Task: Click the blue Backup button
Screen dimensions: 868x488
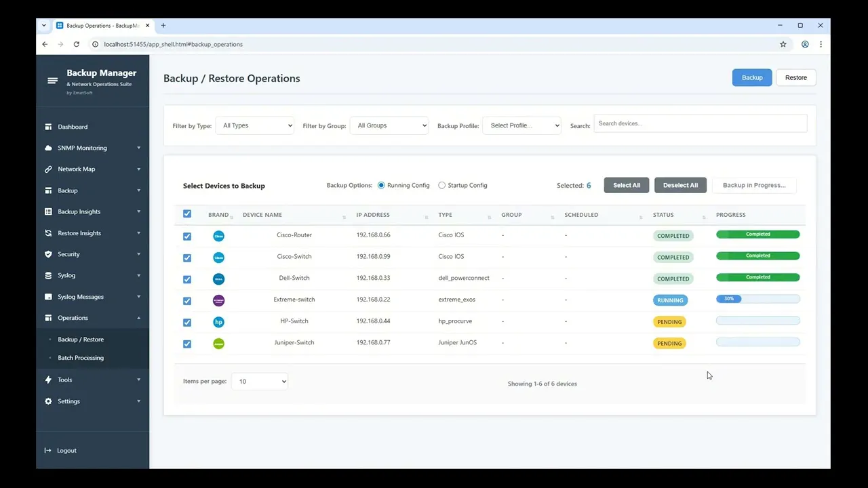Action: pyautogui.click(x=752, y=77)
